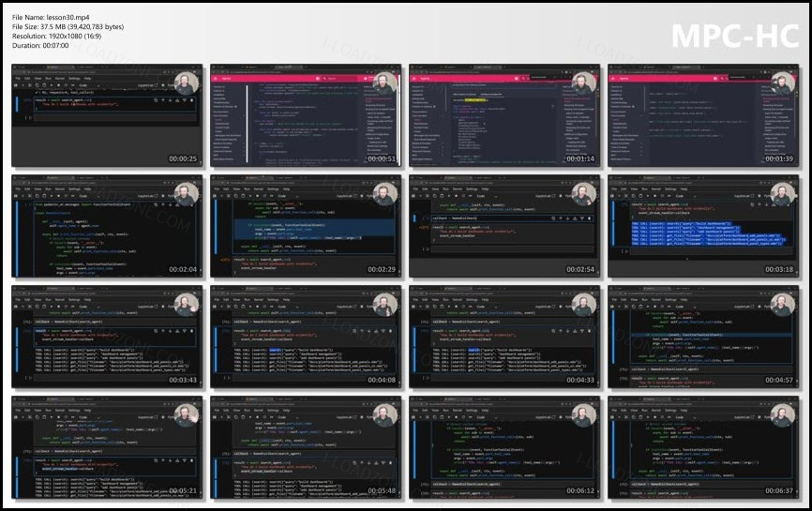
Task: Click the "Resolution: 1920x1080 (16:9)" line
Action: [x=56, y=36]
